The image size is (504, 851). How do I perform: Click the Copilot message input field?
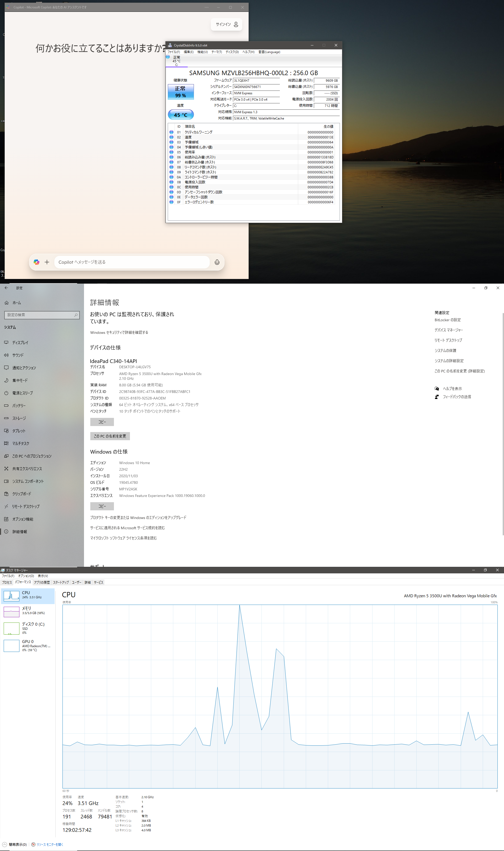pos(132,262)
